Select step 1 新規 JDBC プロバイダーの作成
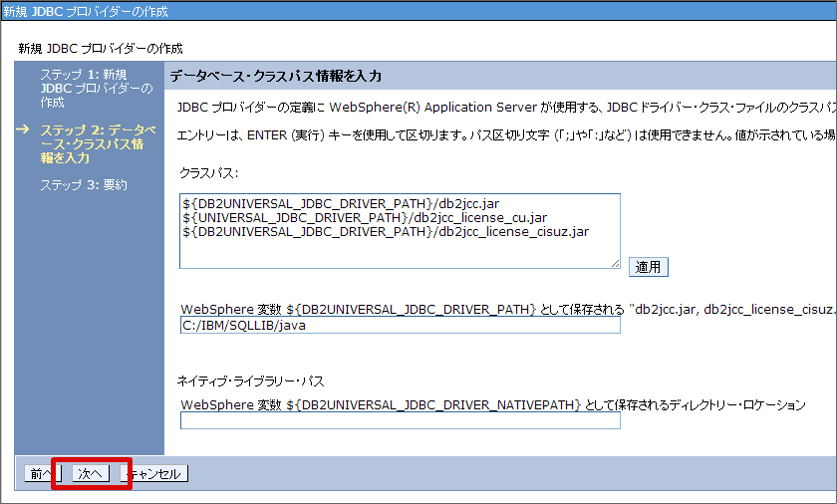Image resolution: width=837 pixels, height=504 pixels. point(97,88)
